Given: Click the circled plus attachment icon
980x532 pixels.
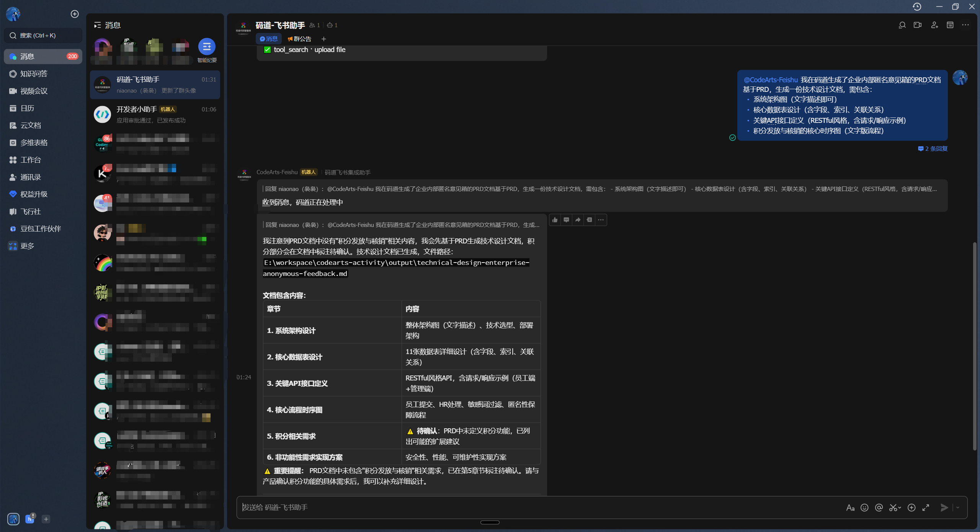Looking at the screenshot, I should coord(912,508).
